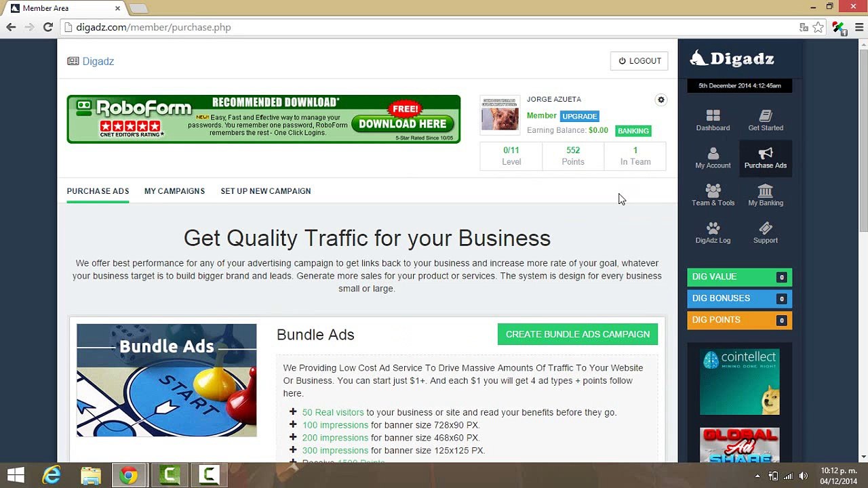Open the DigAdz Log sidebar icon

[713, 232]
